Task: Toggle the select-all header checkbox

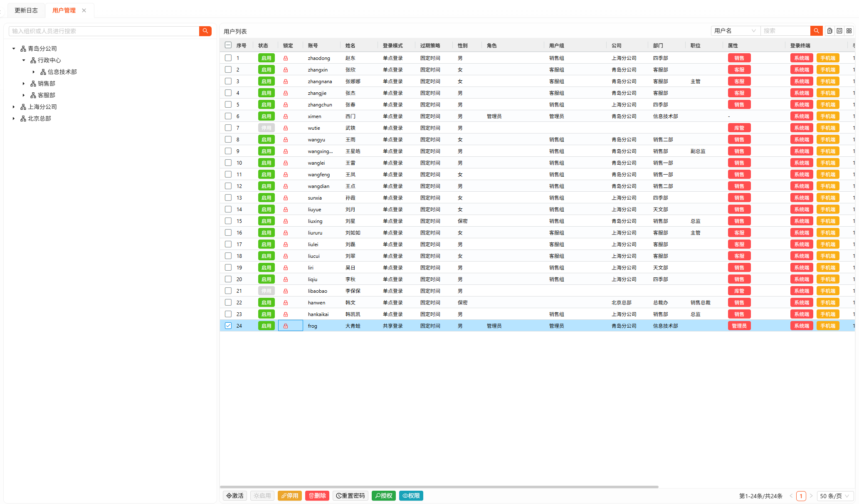Action: [228, 45]
